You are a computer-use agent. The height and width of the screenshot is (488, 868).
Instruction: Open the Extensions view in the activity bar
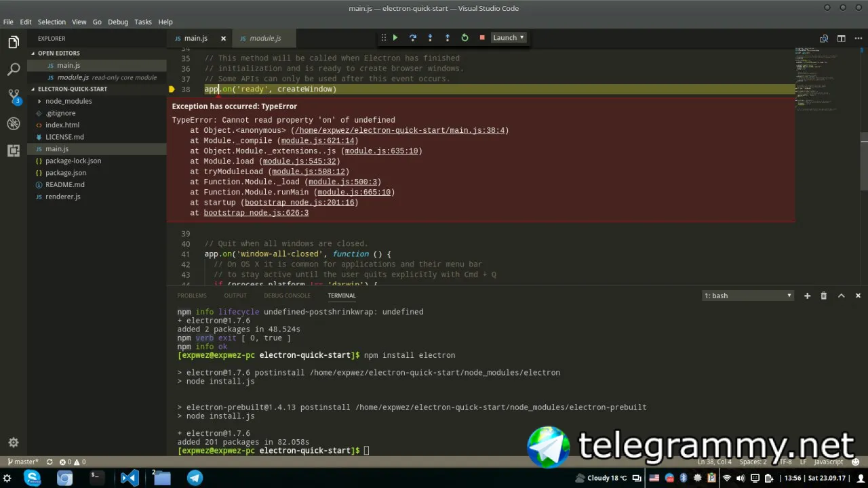tap(13, 150)
